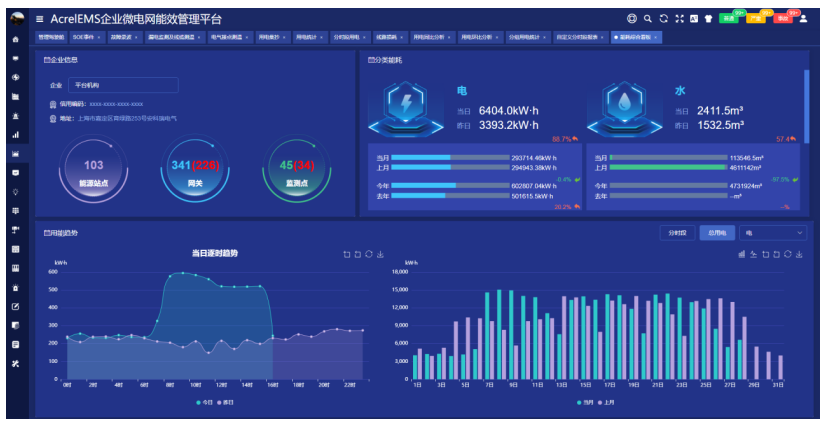This screenshot has width=824, height=421.
Task: Click the 341(226) 网关 circle
Action: pyautogui.click(x=195, y=169)
